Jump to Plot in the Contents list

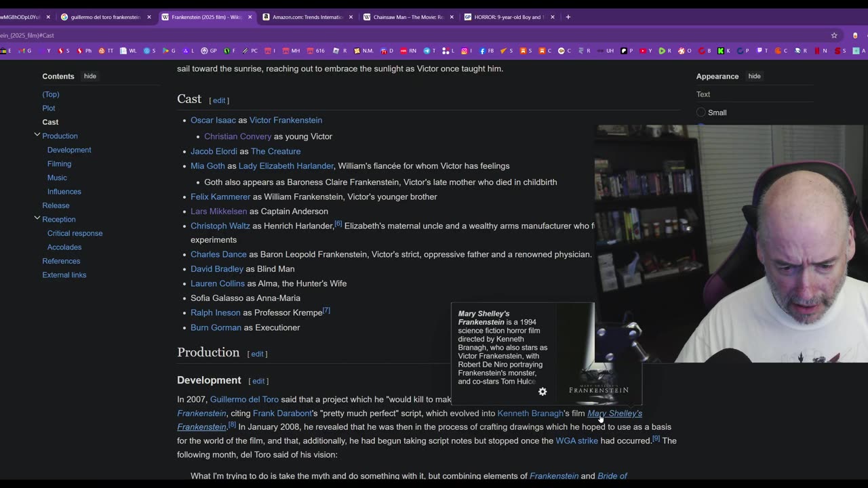pos(49,108)
